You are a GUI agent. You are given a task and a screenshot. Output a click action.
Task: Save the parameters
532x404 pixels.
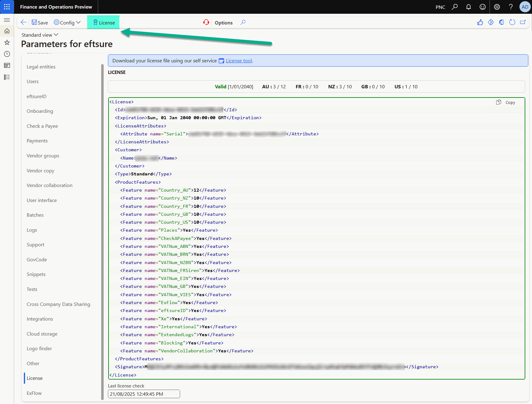click(40, 23)
